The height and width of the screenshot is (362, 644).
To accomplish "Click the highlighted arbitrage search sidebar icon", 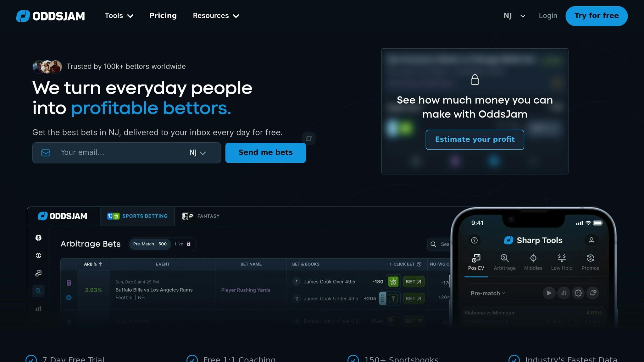I will pos(38,291).
